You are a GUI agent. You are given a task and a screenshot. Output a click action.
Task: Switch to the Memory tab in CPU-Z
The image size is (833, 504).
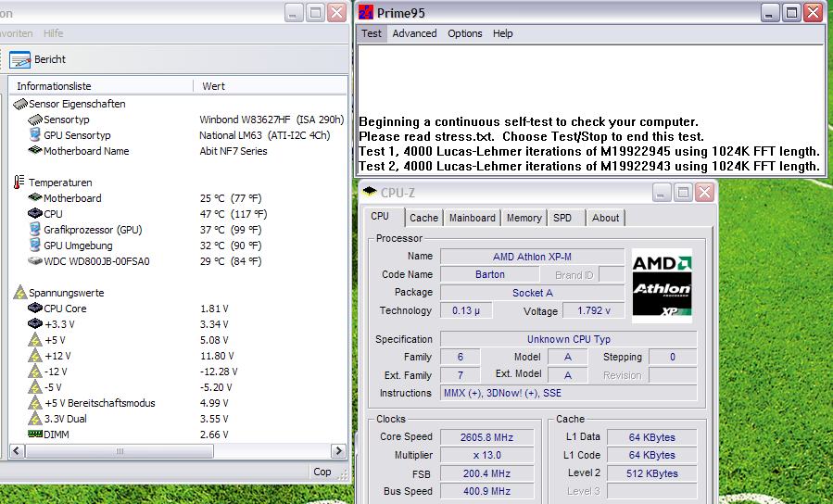point(524,218)
